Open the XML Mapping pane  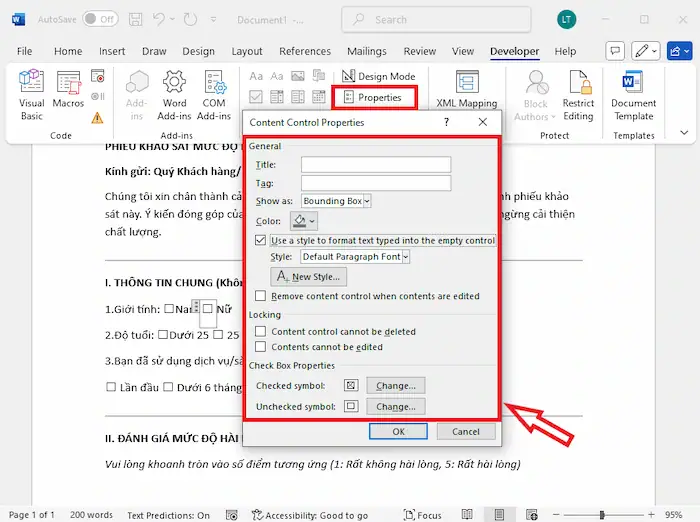coord(466,90)
